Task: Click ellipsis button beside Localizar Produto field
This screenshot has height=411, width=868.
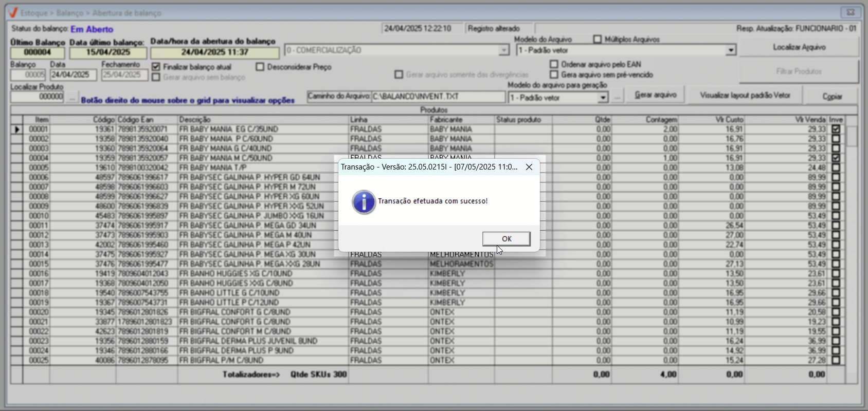Action: (72, 97)
